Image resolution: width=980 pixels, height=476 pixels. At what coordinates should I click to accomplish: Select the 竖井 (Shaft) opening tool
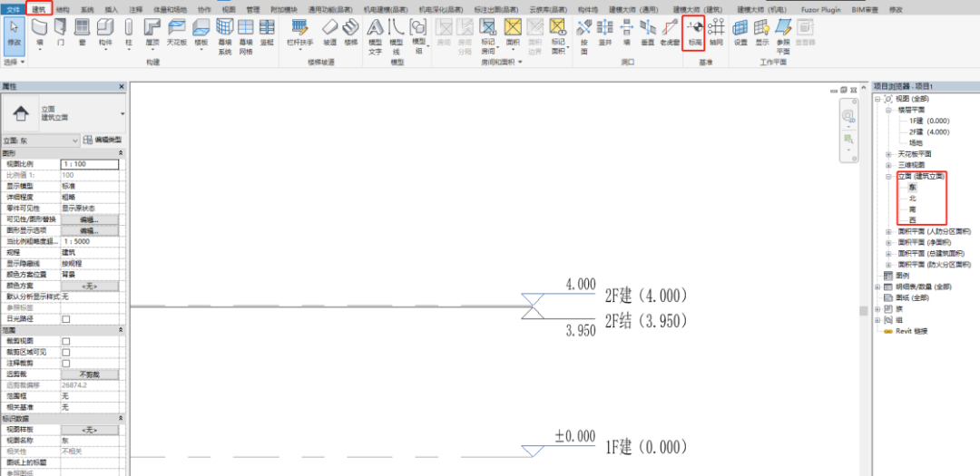click(604, 33)
